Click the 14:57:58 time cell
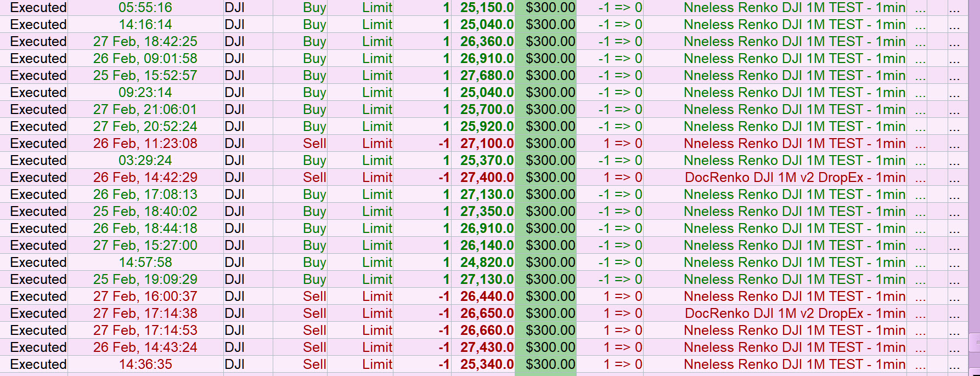980x376 pixels. 145,263
